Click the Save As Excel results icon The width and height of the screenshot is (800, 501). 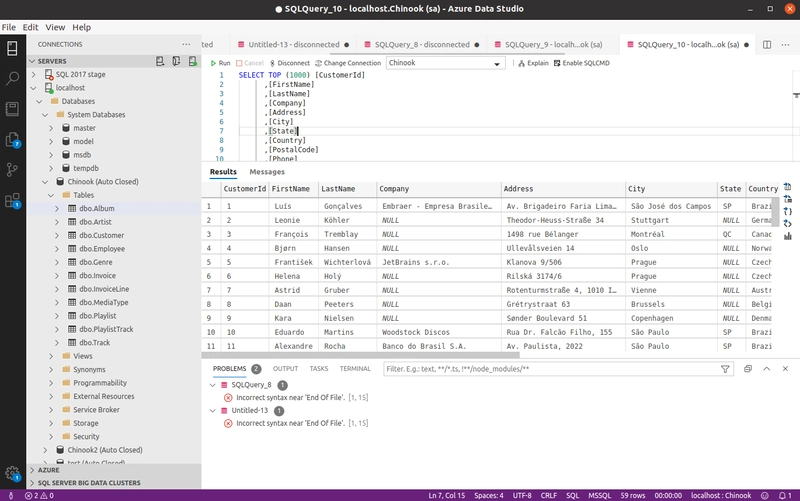coord(788,199)
